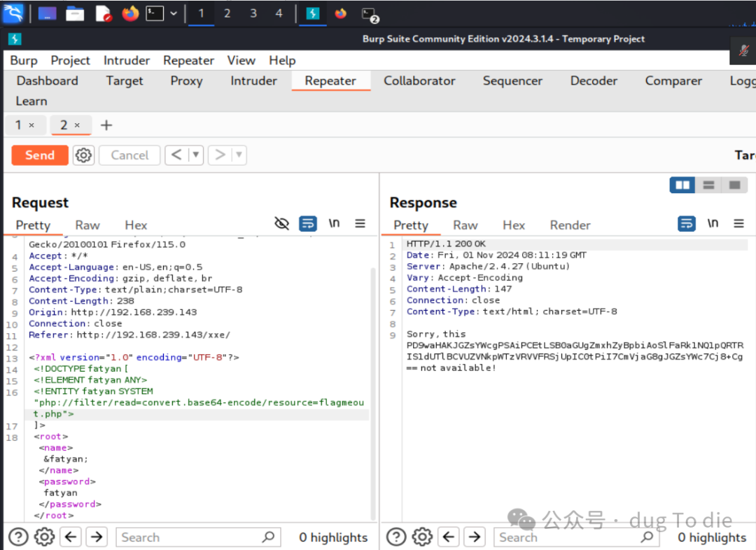The width and height of the screenshot is (756, 550).
Task: Expand the forward history dropdown arrow
Action: (239, 155)
